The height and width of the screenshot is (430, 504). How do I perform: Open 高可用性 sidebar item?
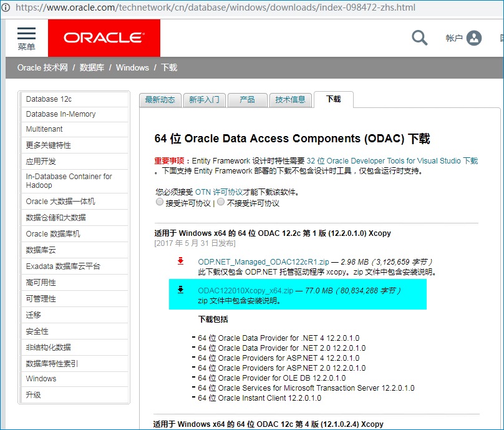75,283
